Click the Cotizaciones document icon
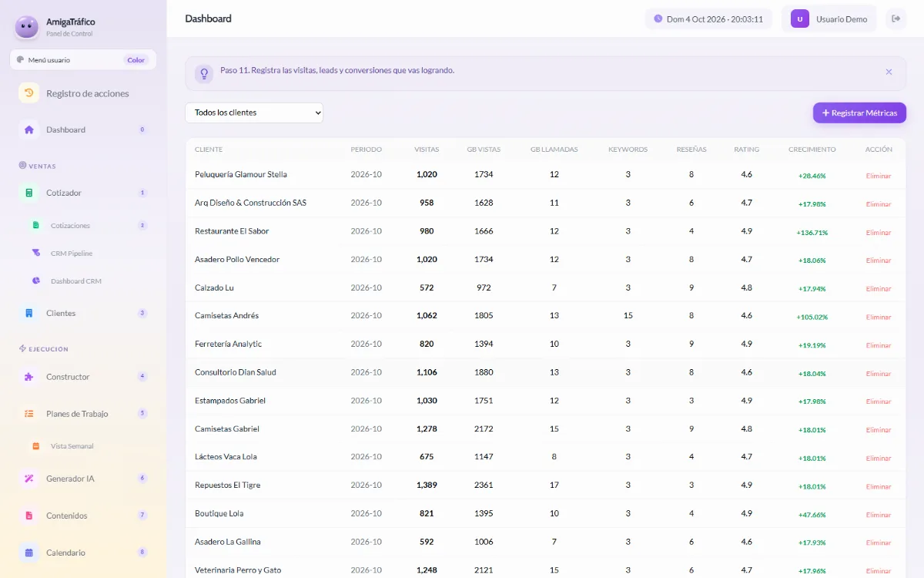This screenshot has width=924, height=578. coord(35,225)
